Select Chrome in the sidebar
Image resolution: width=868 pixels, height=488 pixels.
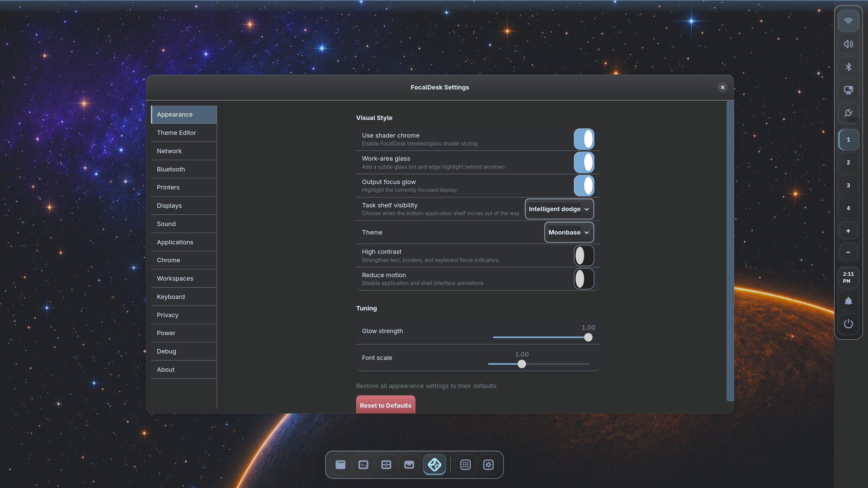tap(184, 260)
